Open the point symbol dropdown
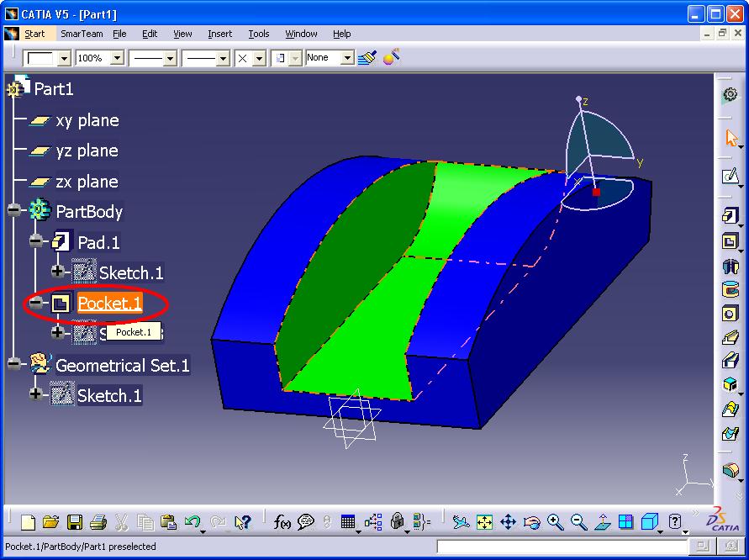 pos(259,58)
